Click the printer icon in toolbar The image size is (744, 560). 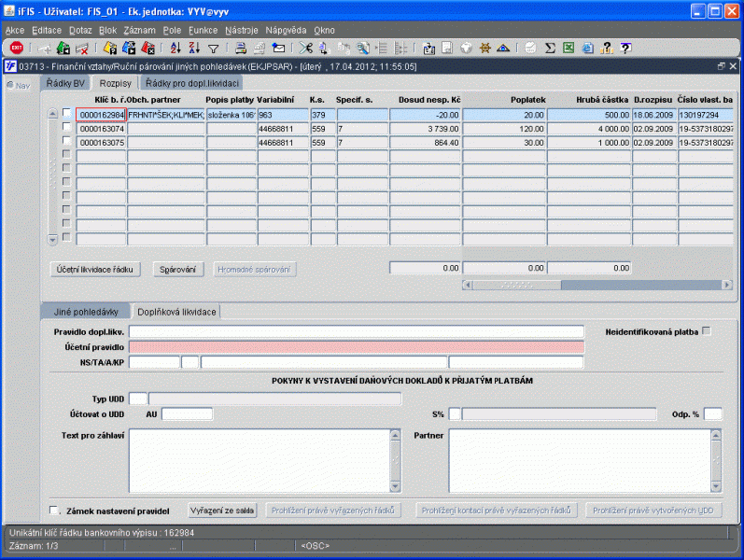(x=241, y=48)
